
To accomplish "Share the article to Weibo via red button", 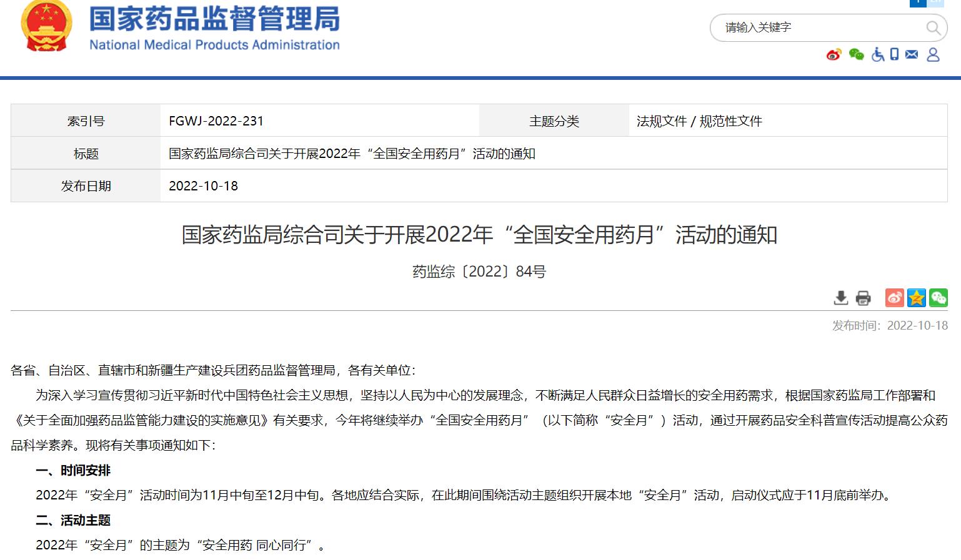I will click(x=894, y=298).
